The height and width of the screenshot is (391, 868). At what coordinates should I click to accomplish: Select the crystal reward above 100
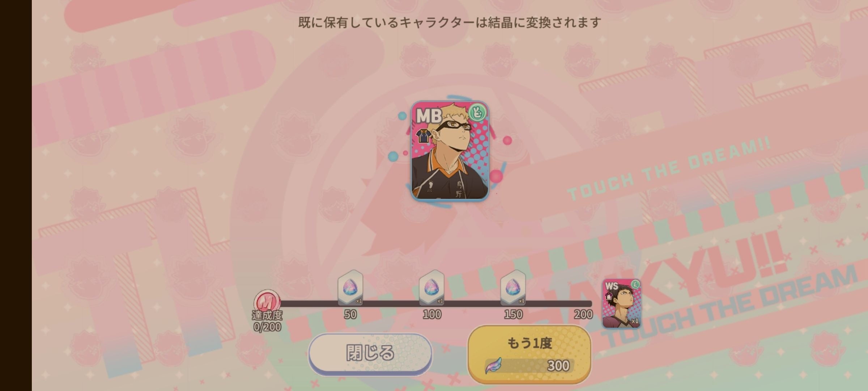click(x=431, y=288)
